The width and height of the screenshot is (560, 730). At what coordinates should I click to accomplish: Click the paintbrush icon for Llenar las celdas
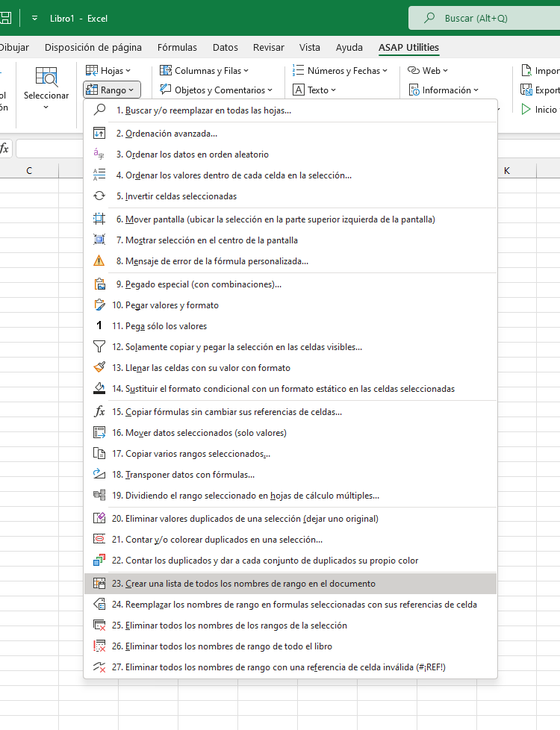click(x=99, y=367)
